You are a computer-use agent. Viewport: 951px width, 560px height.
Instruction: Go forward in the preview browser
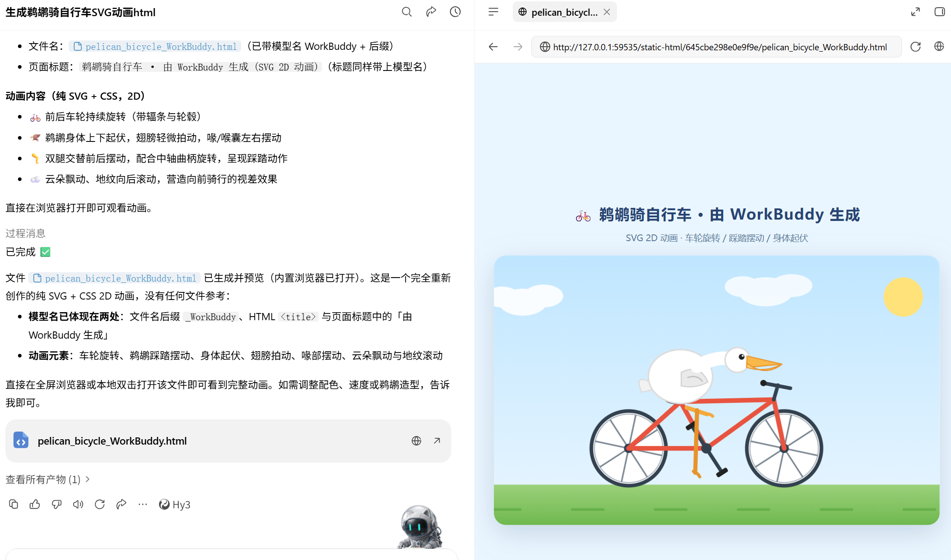point(518,47)
